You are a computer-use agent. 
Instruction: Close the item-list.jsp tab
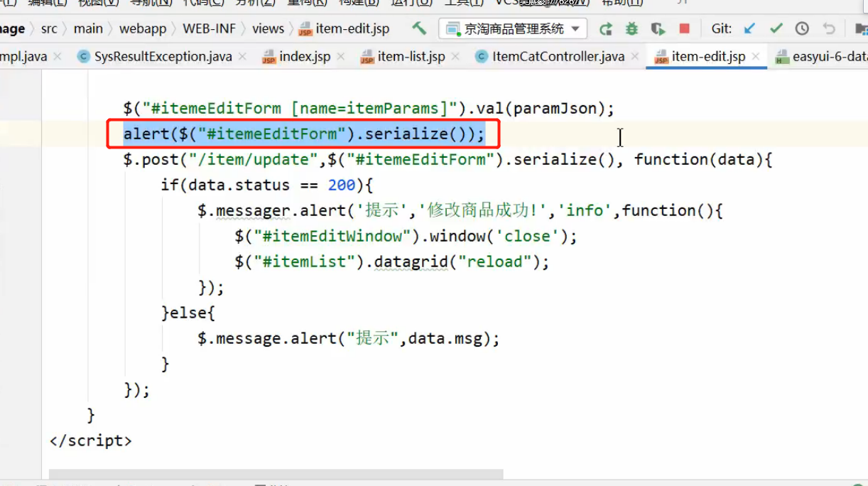click(456, 56)
